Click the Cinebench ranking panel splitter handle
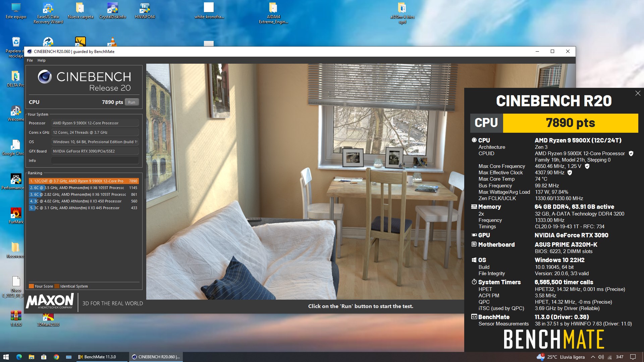The width and height of the screenshot is (644, 362). [x=145, y=188]
